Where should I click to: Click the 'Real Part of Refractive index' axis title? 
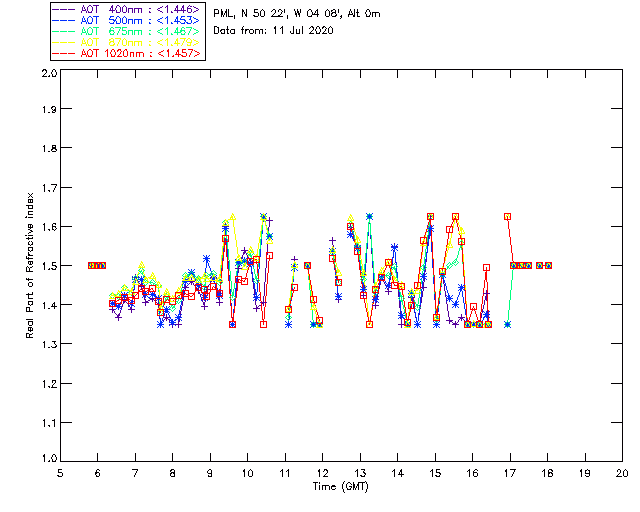point(29,265)
